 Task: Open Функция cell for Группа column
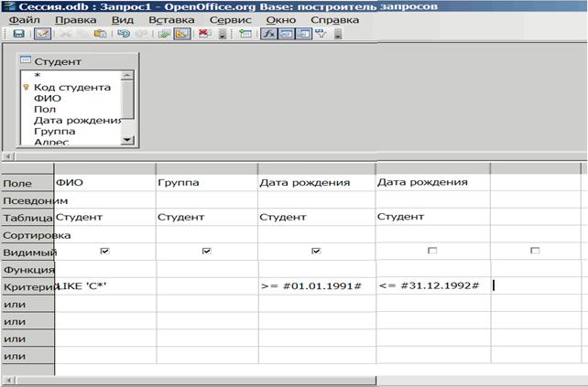(x=207, y=269)
